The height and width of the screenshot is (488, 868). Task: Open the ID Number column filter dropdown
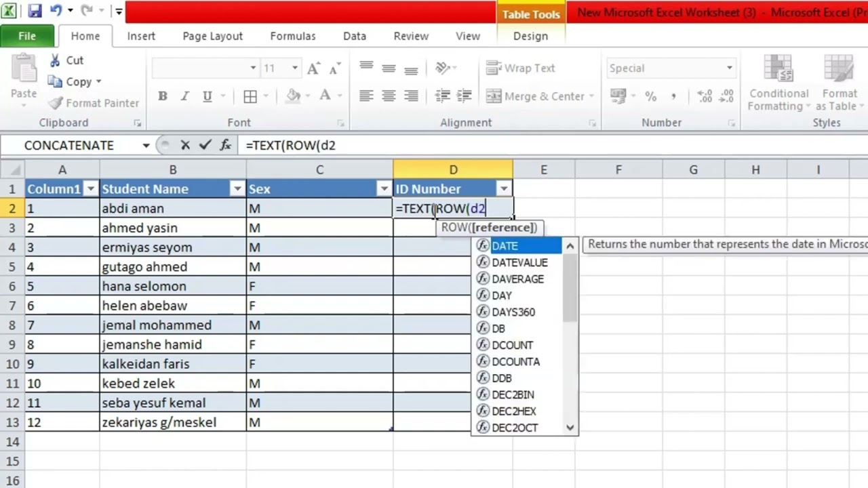(x=504, y=189)
